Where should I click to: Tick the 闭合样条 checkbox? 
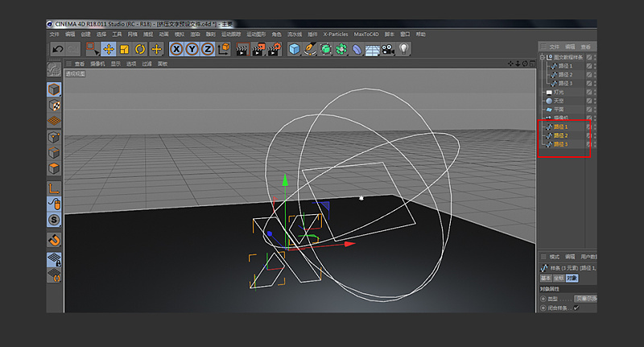(x=576, y=308)
